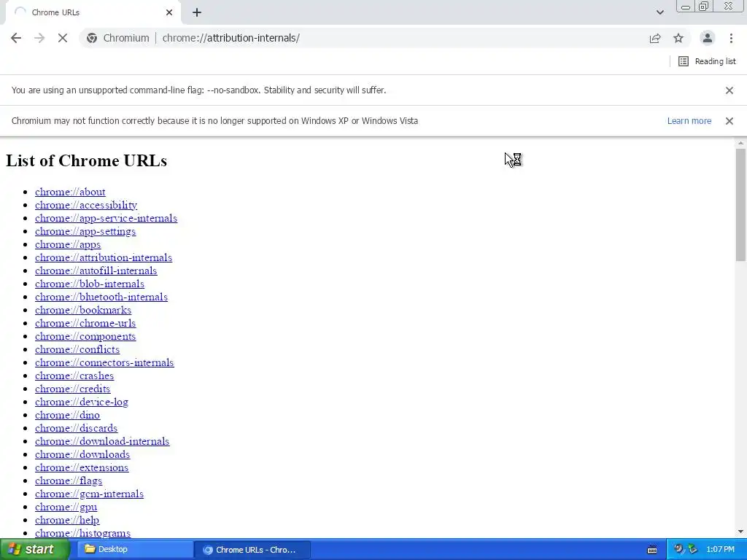Dismiss the no-sandbox warning bar

point(729,90)
